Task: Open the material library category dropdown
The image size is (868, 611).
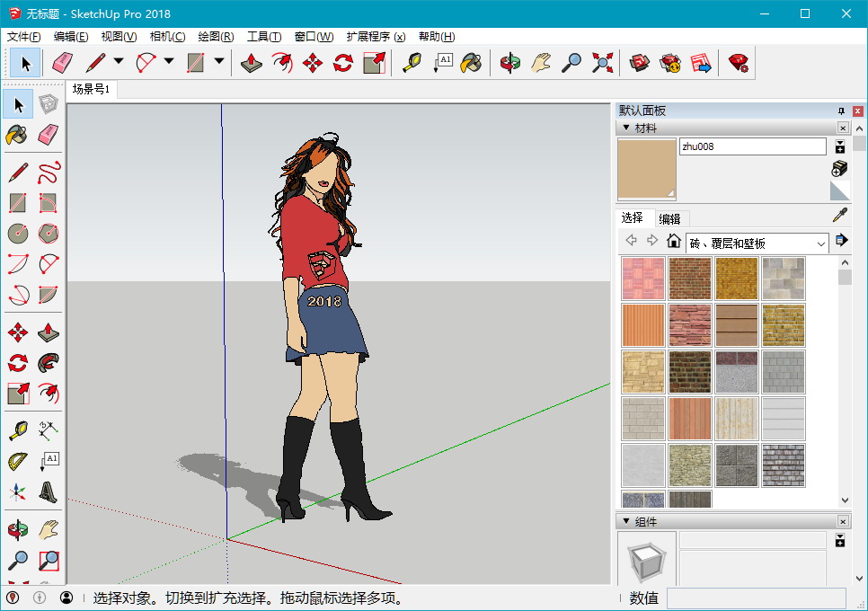Action: [x=757, y=243]
